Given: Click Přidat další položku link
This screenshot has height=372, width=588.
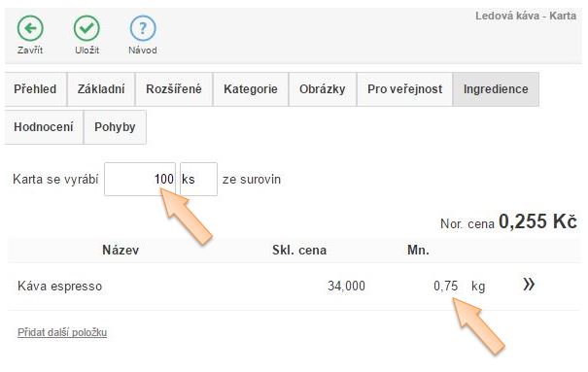Looking at the screenshot, I should point(62,332).
